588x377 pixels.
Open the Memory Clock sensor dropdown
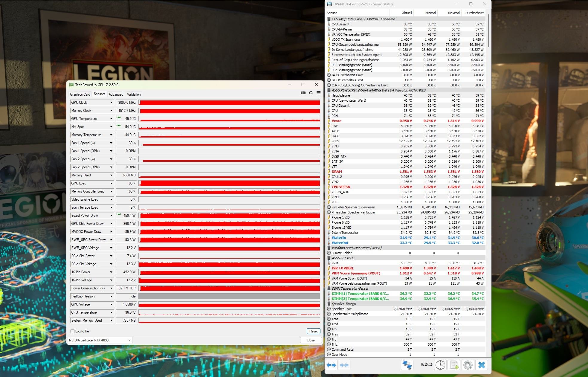click(x=111, y=111)
